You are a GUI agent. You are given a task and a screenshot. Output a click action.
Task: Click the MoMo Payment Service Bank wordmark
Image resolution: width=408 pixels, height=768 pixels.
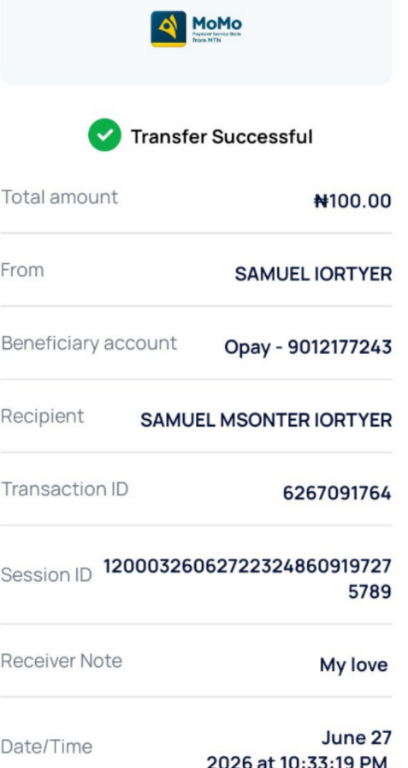(216, 29)
